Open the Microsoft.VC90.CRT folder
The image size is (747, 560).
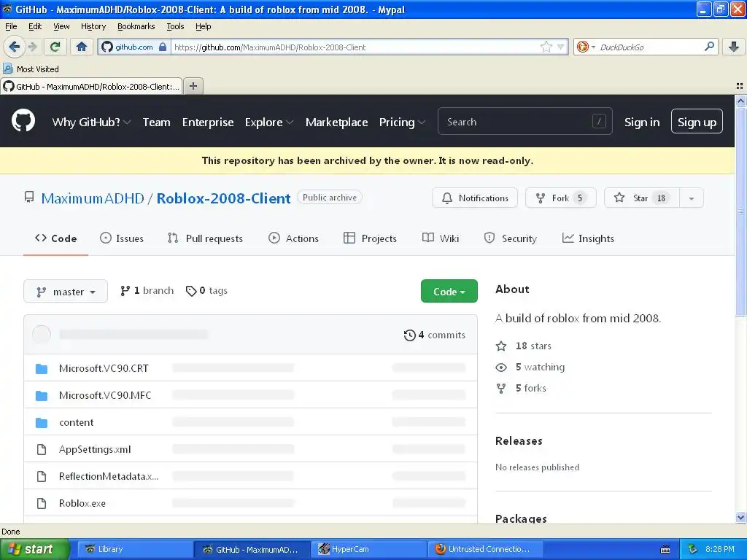coord(104,368)
